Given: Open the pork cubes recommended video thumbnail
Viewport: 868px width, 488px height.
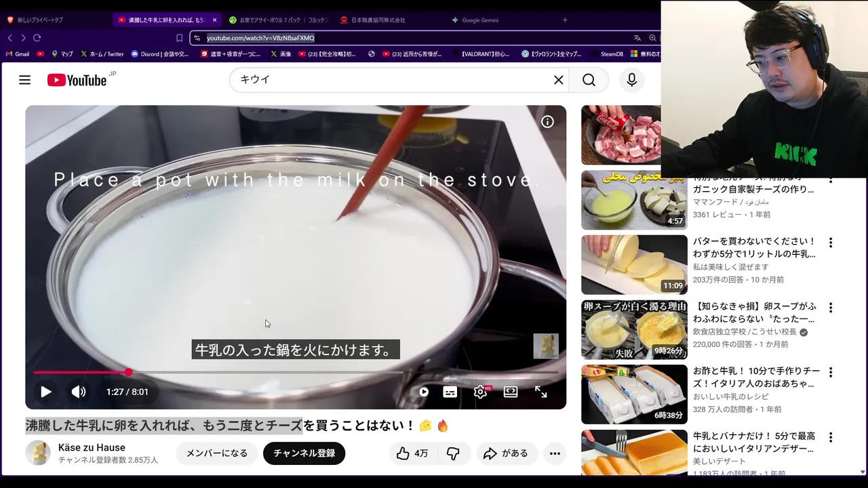Looking at the screenshot, I should tap(621, 135).
